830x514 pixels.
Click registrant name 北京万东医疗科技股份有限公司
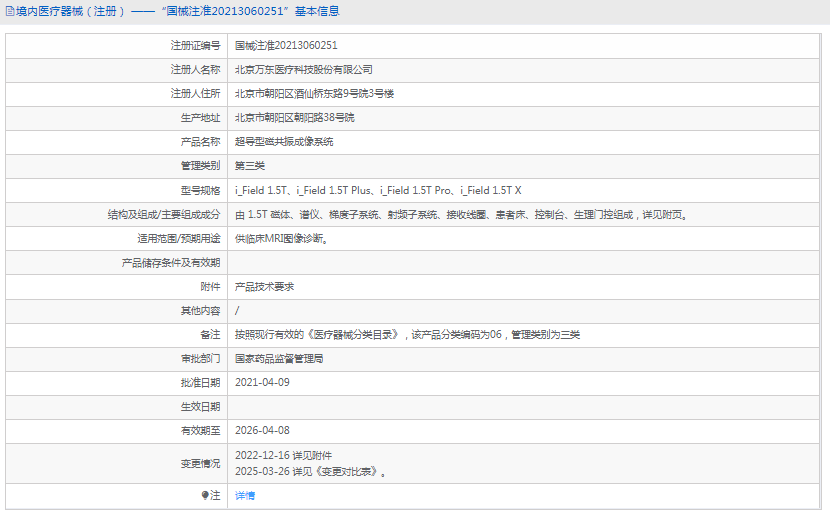304,70
